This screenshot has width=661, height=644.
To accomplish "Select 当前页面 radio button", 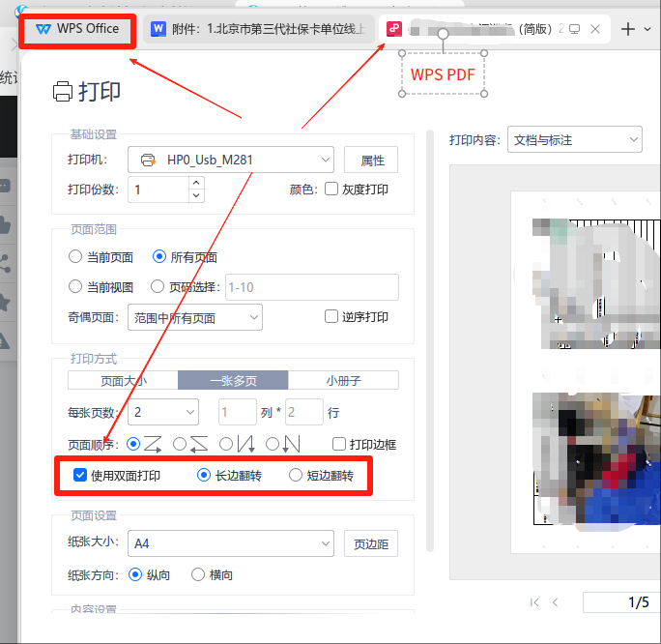I will pos(75,256).
